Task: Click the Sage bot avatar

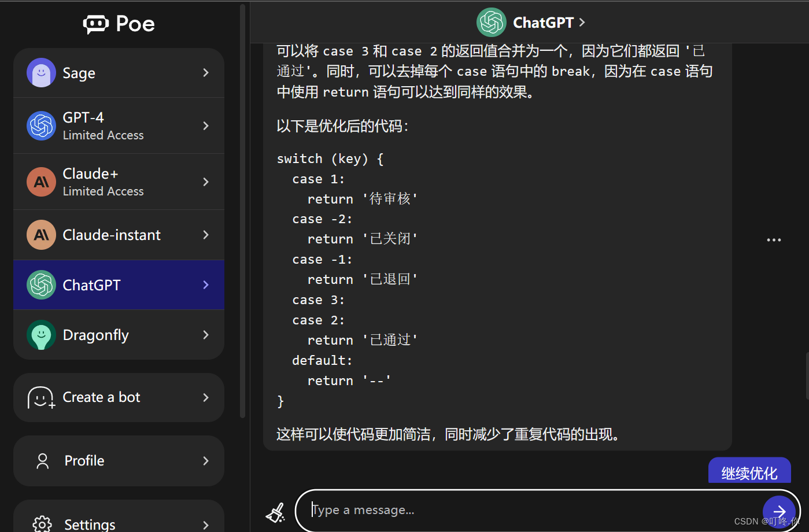Action: tap(41, 73)
